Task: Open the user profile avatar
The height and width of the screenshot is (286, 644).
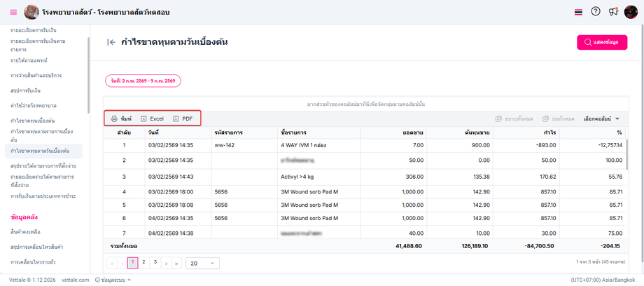Action: tap(631, 12)
